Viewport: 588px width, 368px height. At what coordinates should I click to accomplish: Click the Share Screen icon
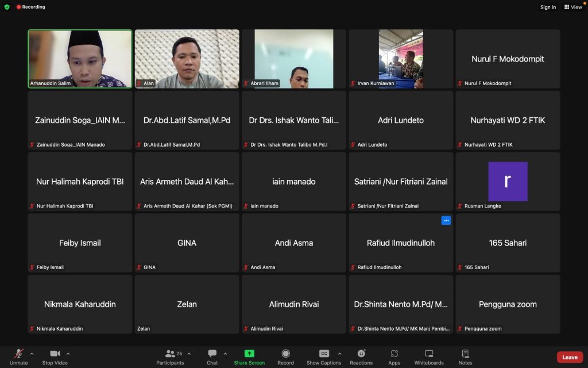[249, 354]
